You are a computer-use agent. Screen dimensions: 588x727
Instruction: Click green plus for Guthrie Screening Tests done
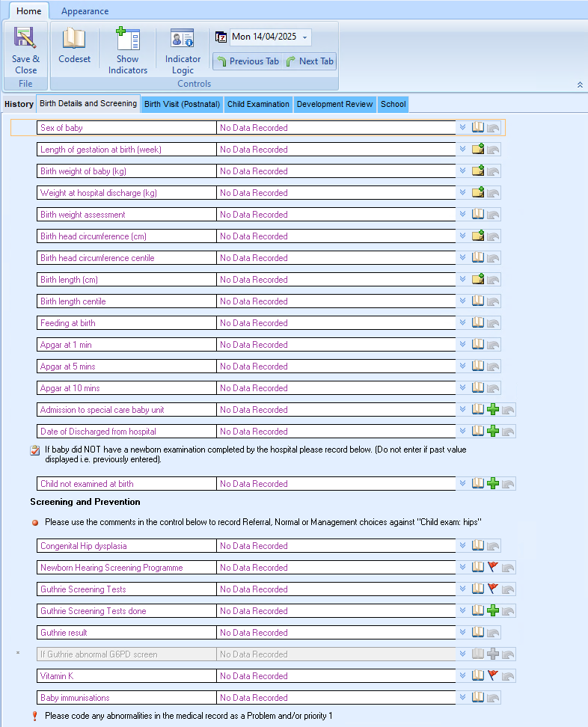(493, 610)
